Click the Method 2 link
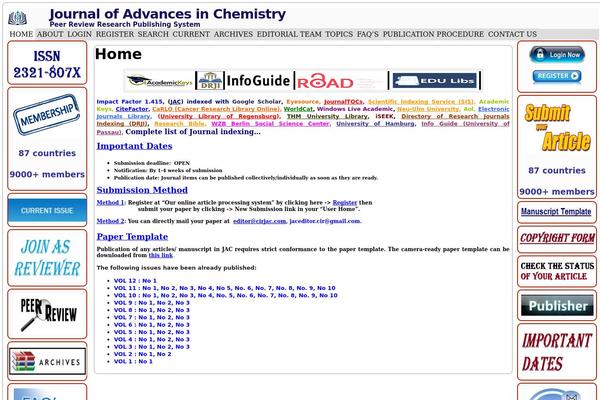Screen dimensions: 600x400 click(111, 221)
